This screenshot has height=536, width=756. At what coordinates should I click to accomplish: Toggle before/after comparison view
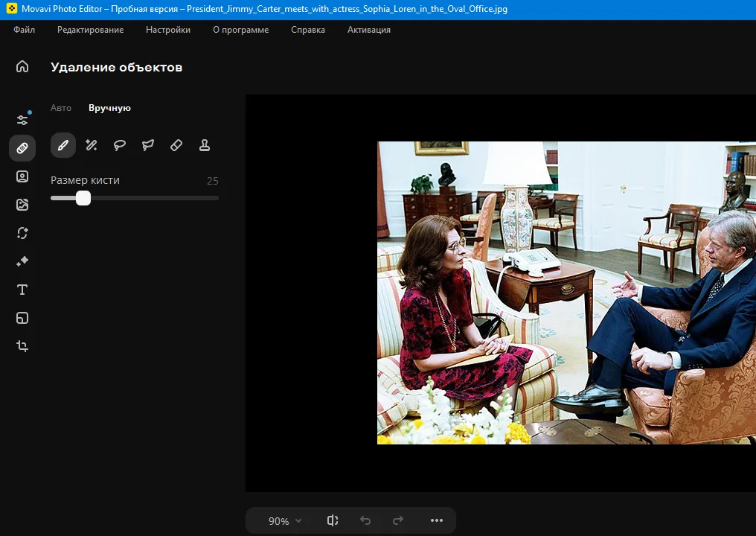(x=333, y=520)
